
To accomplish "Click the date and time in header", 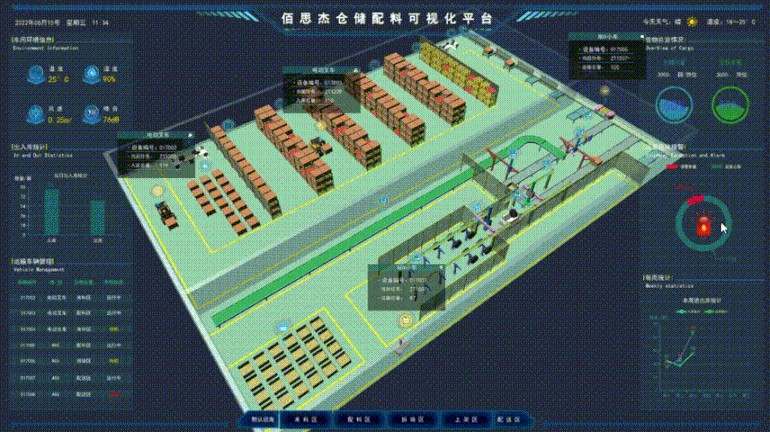I will [62, 23].
